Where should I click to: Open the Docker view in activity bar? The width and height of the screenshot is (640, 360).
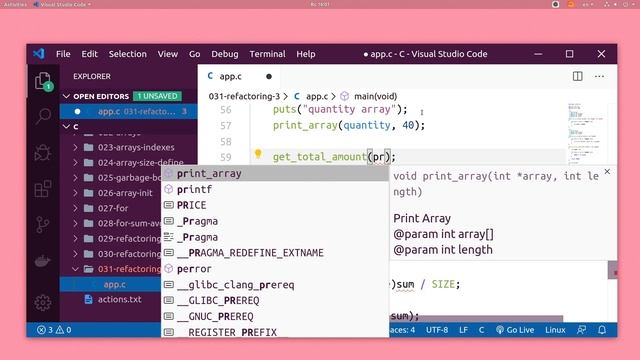pos(43,260)
